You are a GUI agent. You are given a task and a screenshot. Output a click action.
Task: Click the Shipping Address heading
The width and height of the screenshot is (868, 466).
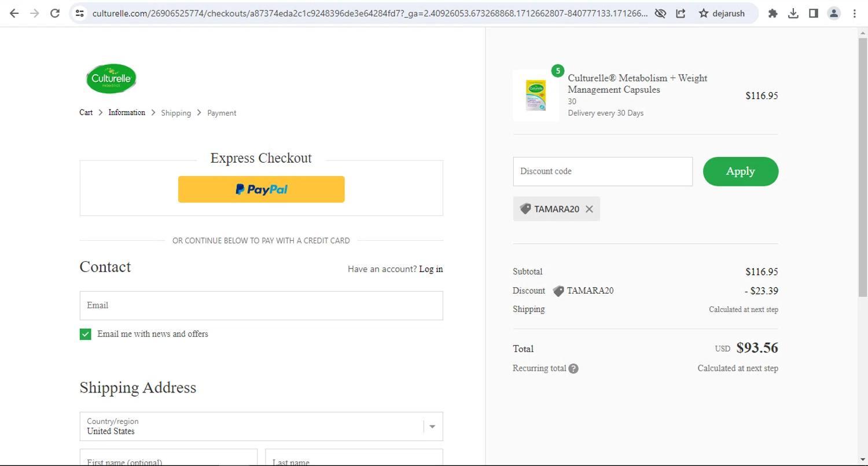tap(138, 388)
